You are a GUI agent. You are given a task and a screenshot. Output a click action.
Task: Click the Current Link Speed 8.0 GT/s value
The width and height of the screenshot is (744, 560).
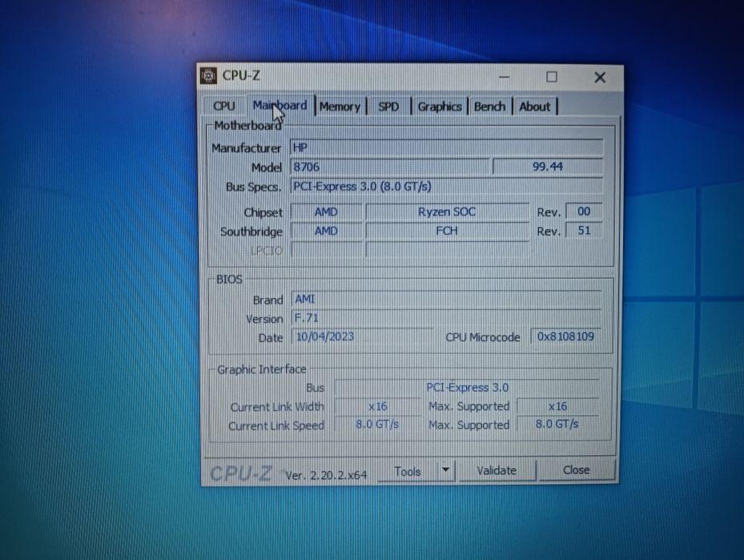point(378,425)
